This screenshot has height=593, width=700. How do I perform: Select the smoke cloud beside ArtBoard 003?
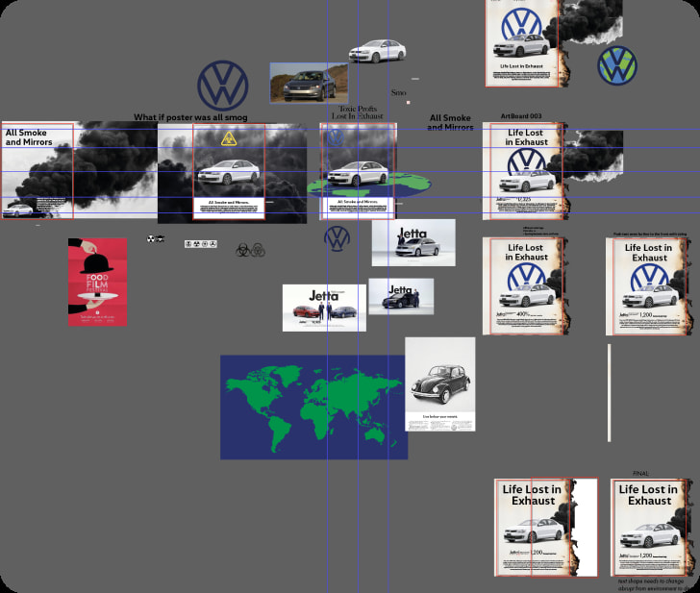591,156
